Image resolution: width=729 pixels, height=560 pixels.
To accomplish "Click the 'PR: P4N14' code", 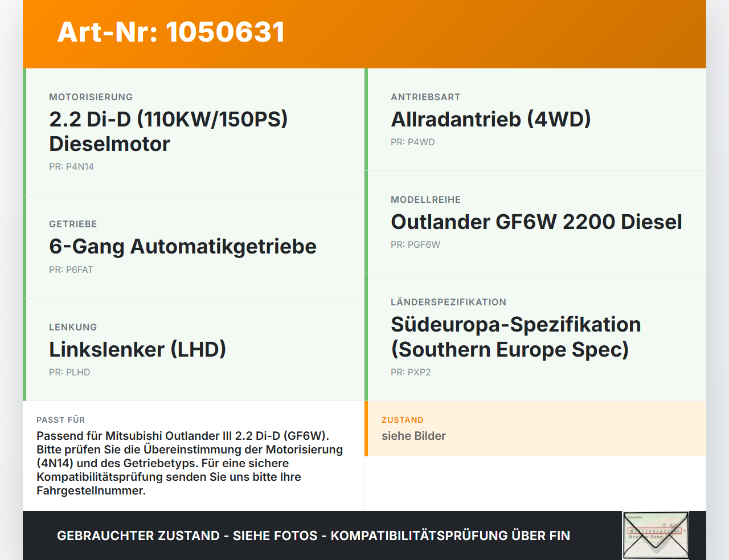I will point(71,167).
